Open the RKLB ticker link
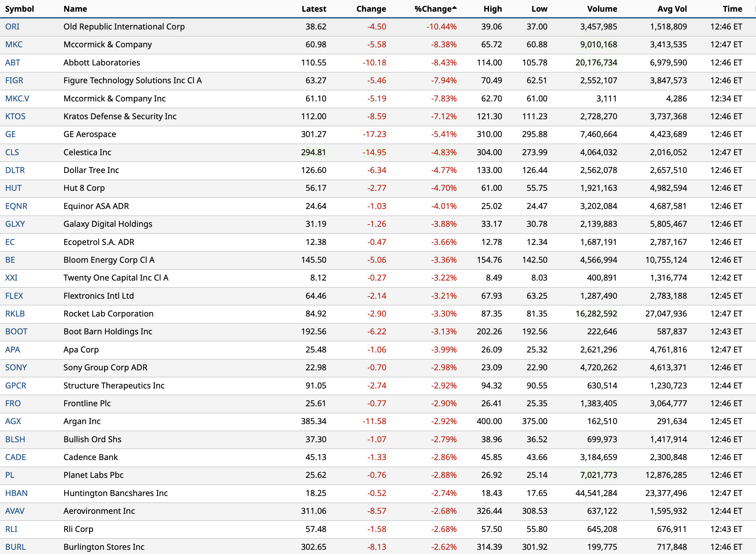 15,314
